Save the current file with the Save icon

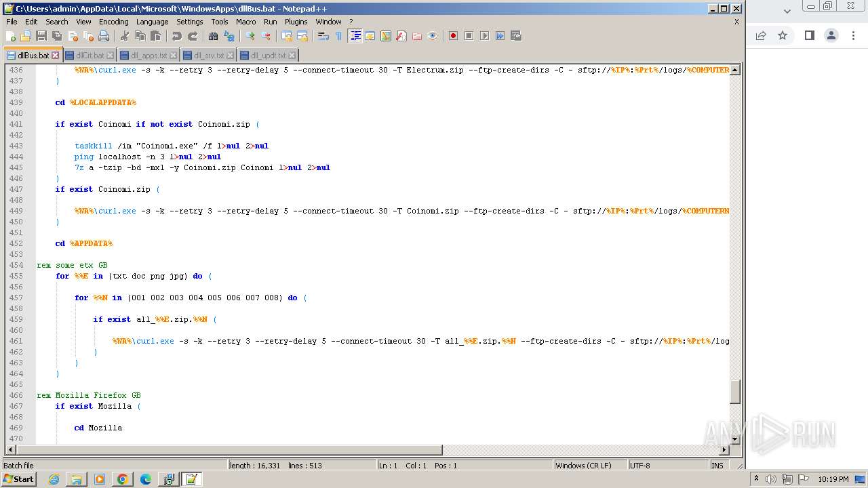pos(41,36)
